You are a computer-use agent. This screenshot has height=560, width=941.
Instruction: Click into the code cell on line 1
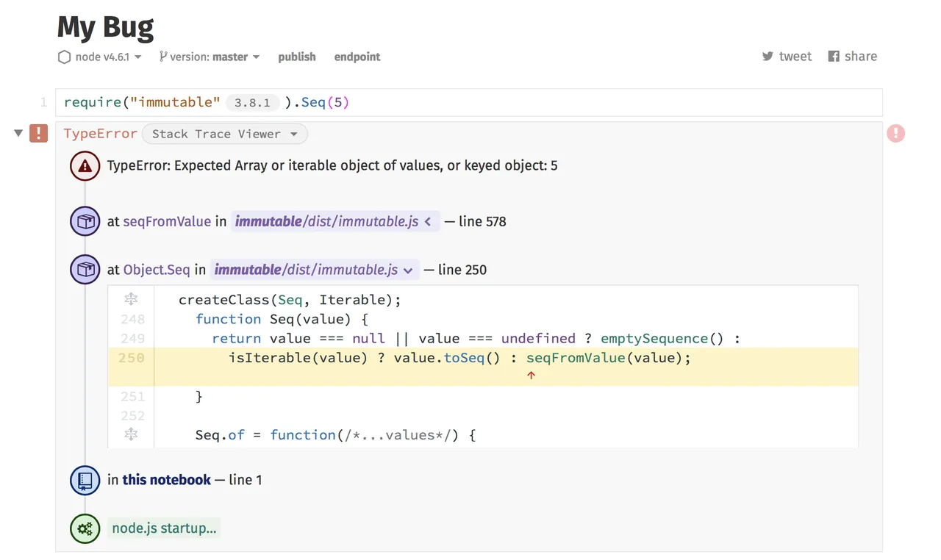[x=469, y=102]
